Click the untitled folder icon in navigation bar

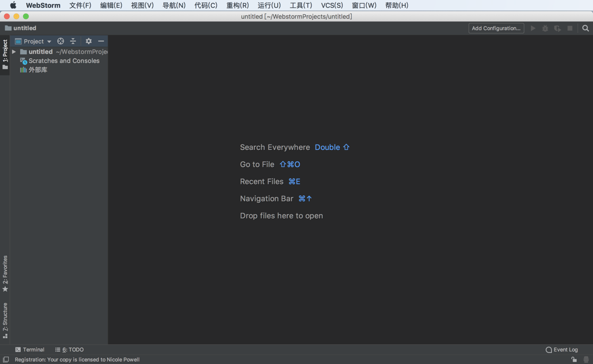[8, 28]
